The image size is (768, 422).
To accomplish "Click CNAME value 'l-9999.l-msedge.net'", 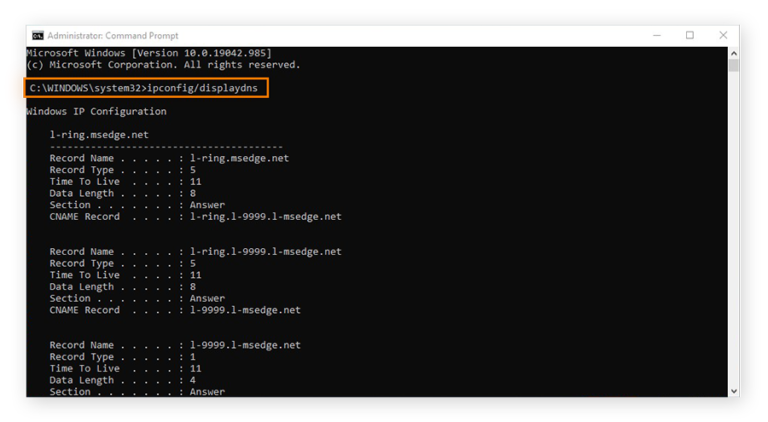I will (245, 310).
